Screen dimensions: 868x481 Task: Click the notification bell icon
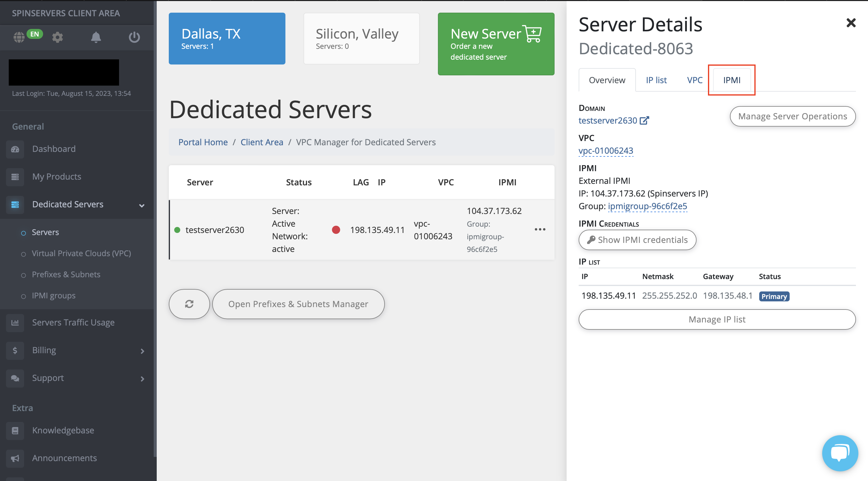[96, 37]
